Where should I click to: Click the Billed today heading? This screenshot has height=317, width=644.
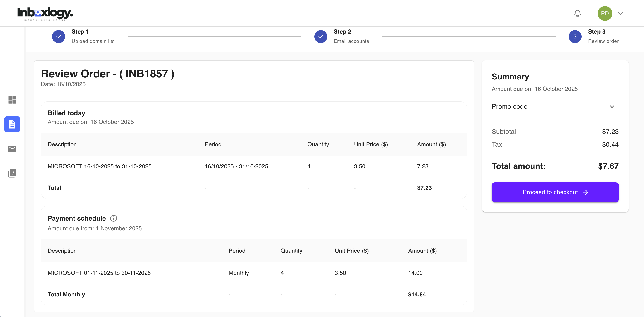point(66,113)
